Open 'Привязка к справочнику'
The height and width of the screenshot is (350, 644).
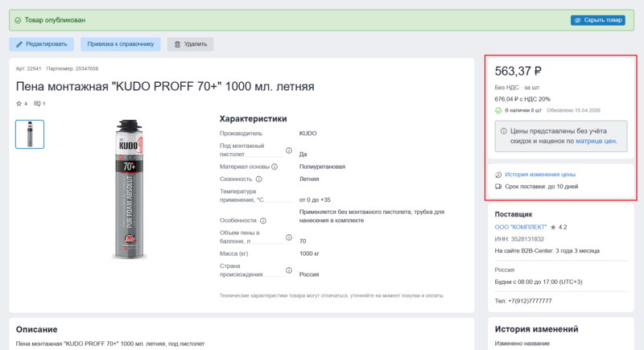pyautogui.click(x=120, y=44)
